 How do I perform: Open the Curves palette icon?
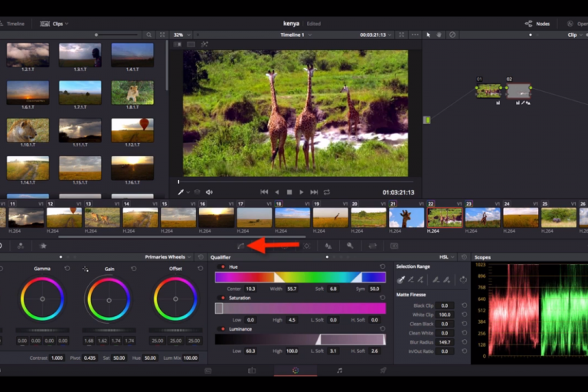(240, 246)
